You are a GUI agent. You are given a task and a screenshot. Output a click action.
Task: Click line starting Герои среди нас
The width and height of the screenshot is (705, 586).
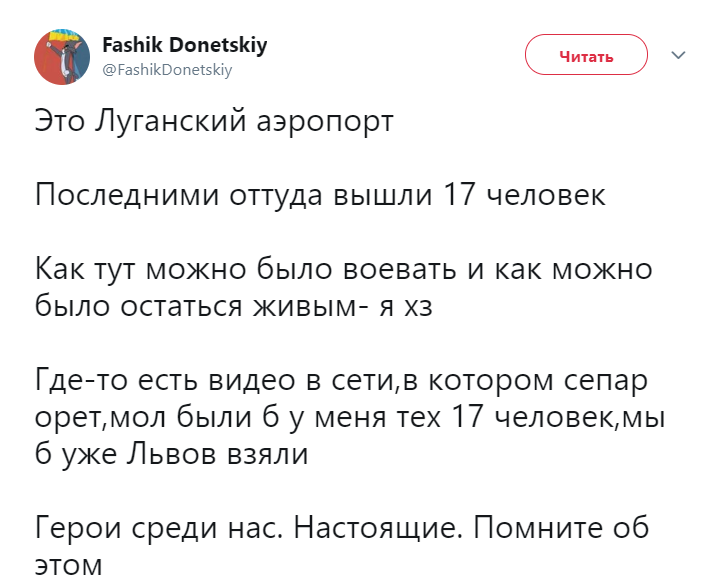coord(342,527)
